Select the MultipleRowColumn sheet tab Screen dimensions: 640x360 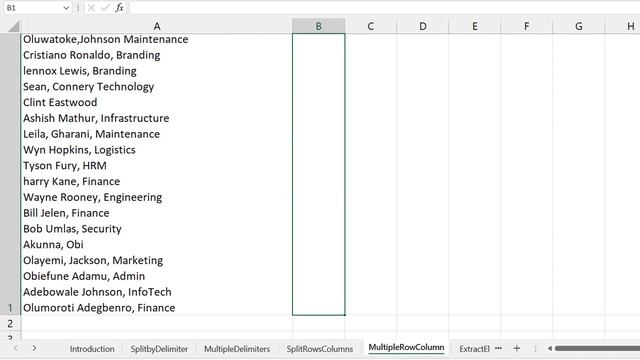pos(406,347)
